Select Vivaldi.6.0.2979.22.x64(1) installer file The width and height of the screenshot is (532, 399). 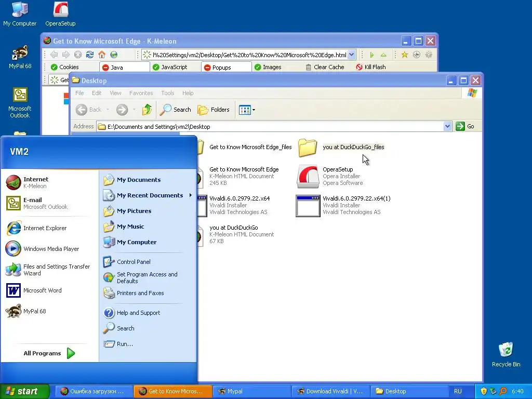(343, 205)
